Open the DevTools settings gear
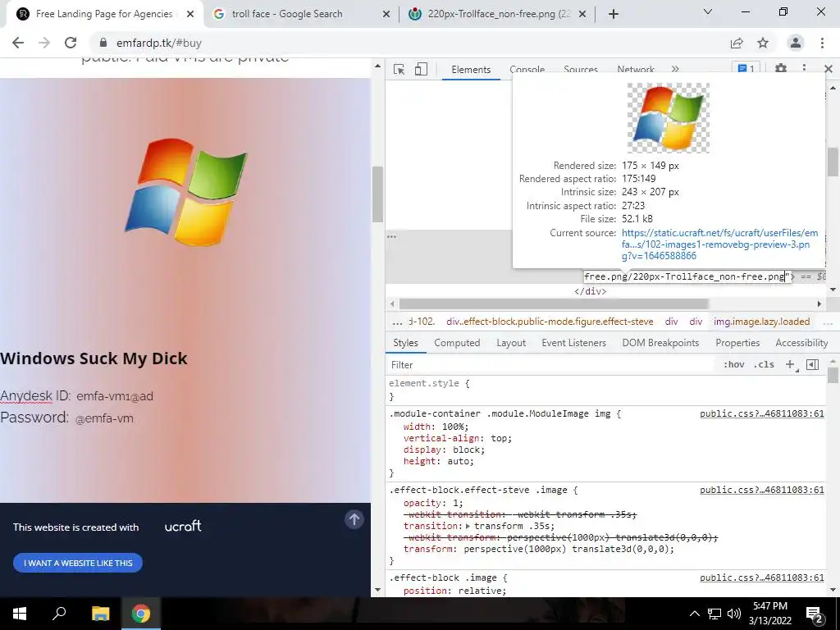 [781, 69]
